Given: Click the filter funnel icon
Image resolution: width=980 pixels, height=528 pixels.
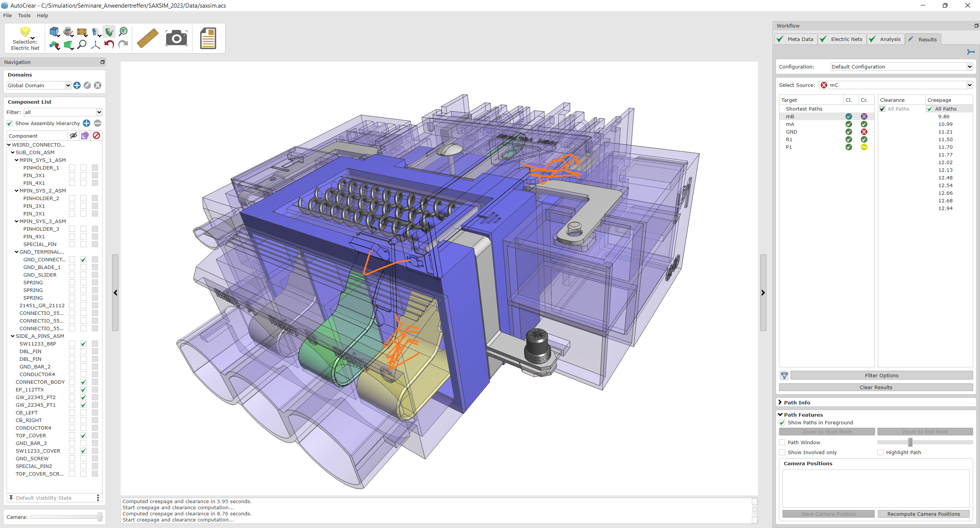Looking at the screenshot, I should 784,376.
